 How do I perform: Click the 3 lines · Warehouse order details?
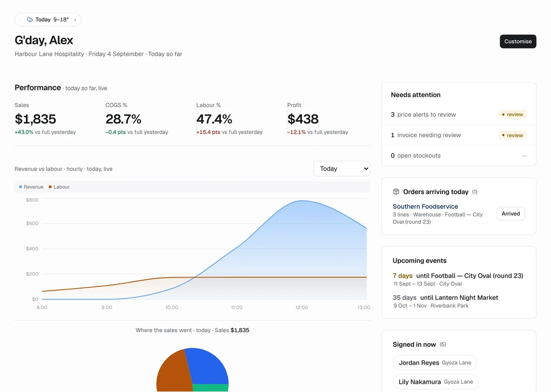pos(438,218)
